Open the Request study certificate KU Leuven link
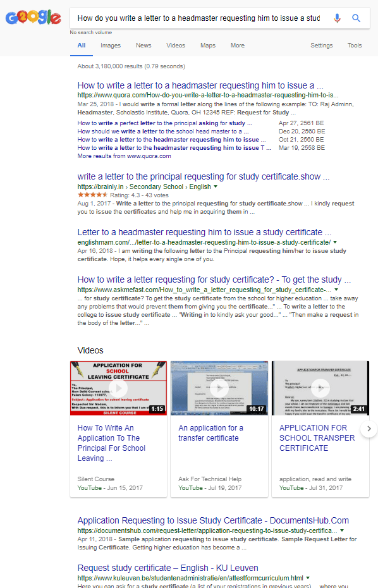 [x=168, y=568]
